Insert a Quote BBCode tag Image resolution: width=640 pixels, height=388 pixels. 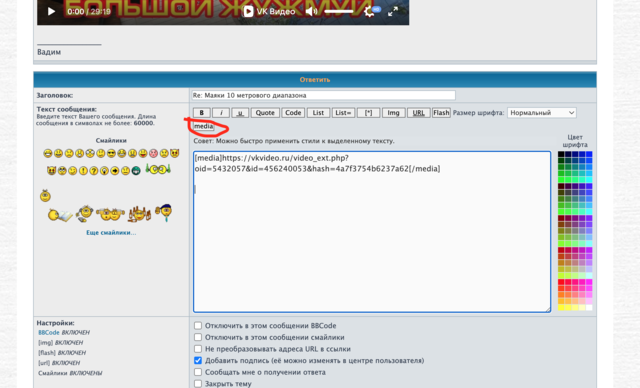click(265, 113)
